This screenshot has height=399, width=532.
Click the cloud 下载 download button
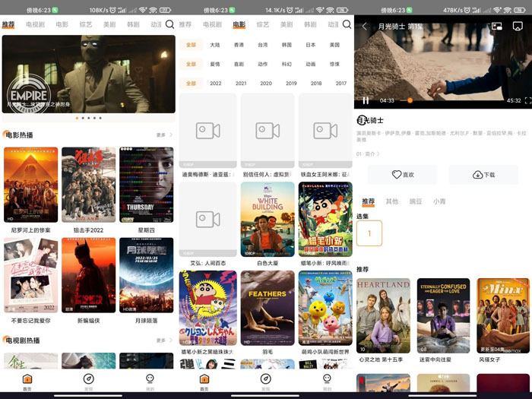pos(483,175)
